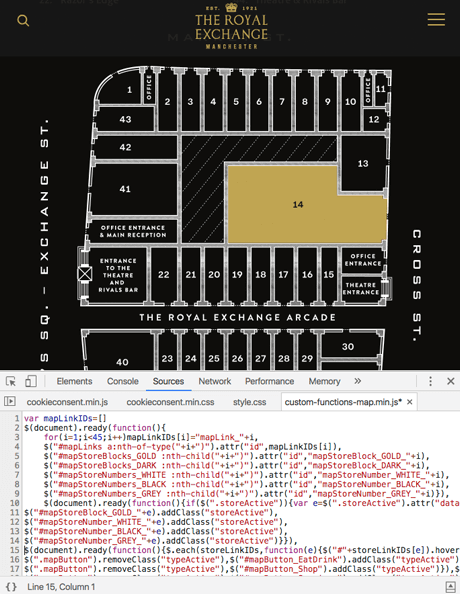The image size is (460, 594).
Task: Select store unit 26 on map
Action: [x=237, y=358]
